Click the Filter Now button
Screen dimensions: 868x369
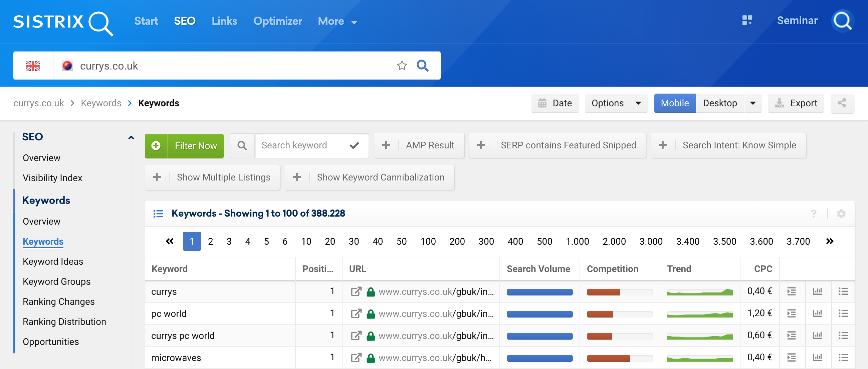click(184, 146)
